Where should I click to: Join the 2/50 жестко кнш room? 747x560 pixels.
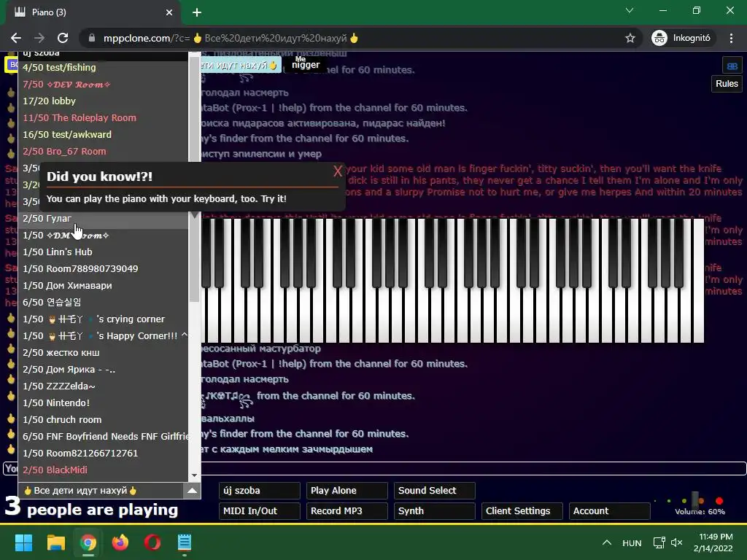[x=104, y=353]
